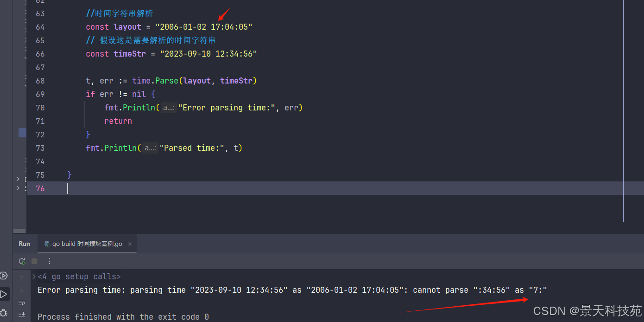
Task: Select the go build 时间模块案例.go run tab
Action: coord(87,244)
